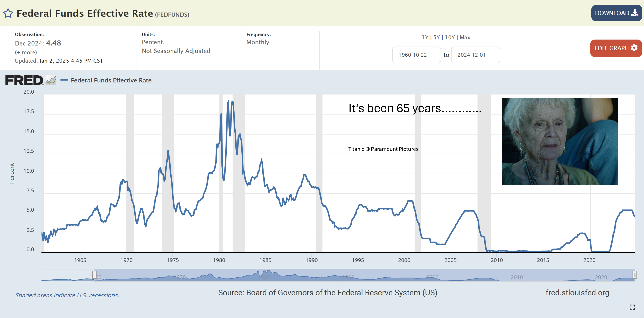Screen dimensions: 644x318
Task: Click the favorite star icon
Action: [x=8, y=13]
